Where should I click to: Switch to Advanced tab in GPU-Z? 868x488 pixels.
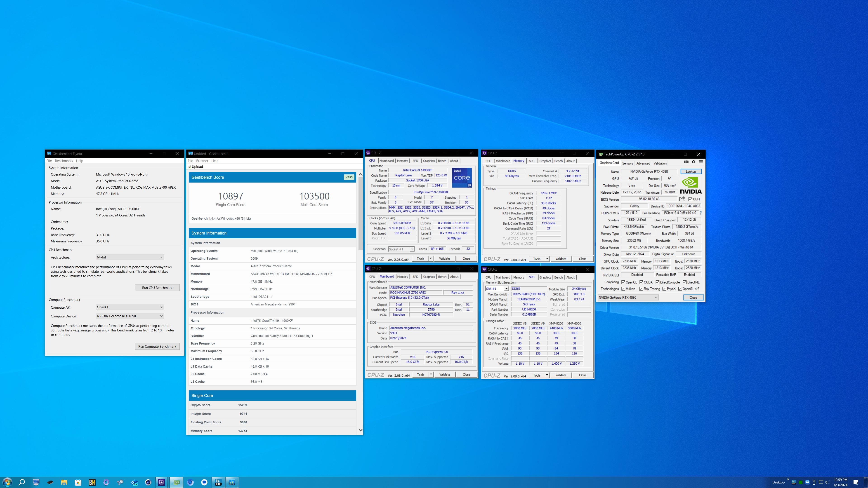(x=643, y=163)
